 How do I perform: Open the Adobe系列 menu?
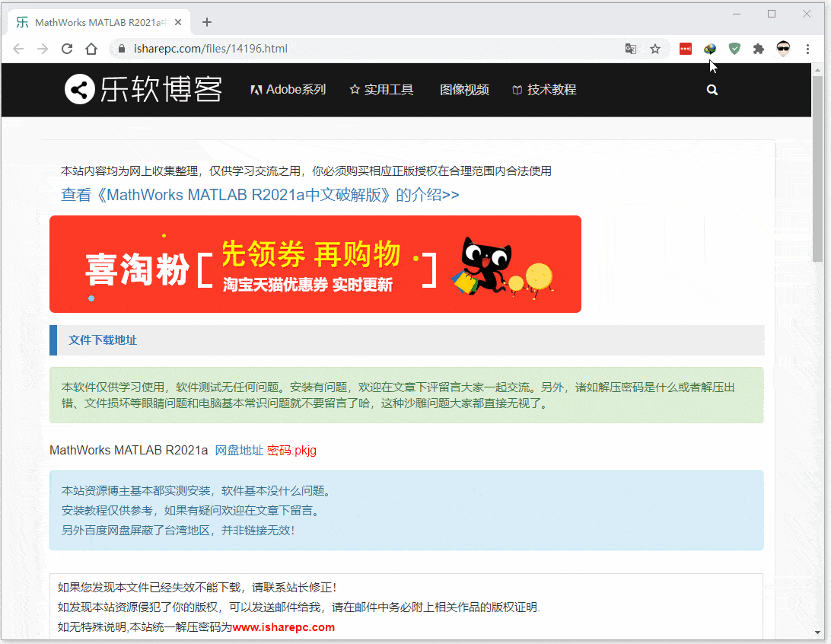click(x=288, y=90)
